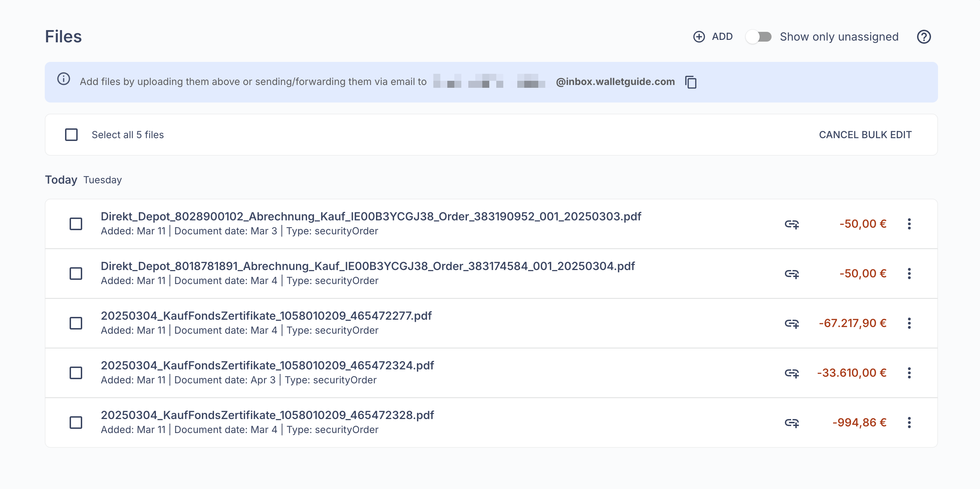This screenshot has width=980, height=489.
Task: Link transaction for the -33.610,00 € file
Action: [792, 373]
